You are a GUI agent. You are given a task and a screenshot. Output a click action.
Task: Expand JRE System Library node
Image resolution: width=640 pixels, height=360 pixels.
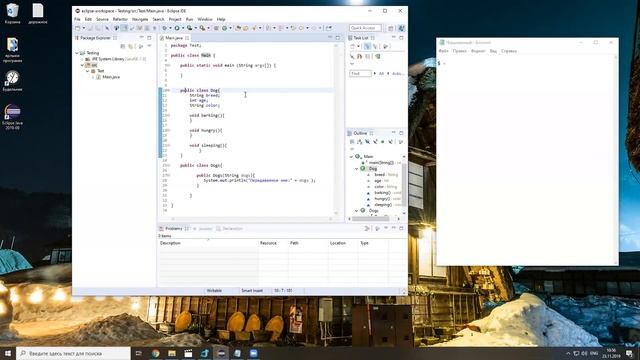[82, 59]
